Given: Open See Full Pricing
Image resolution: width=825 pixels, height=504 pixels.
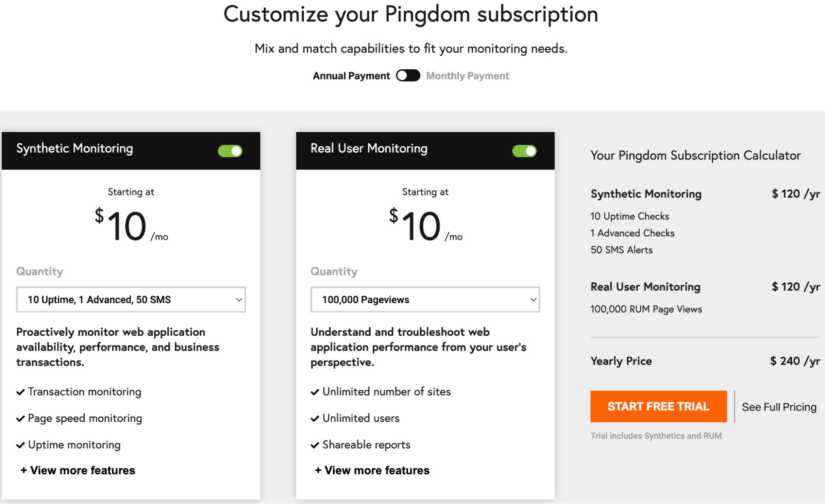Looking at the screenshot, I should [x=779, y=407].
